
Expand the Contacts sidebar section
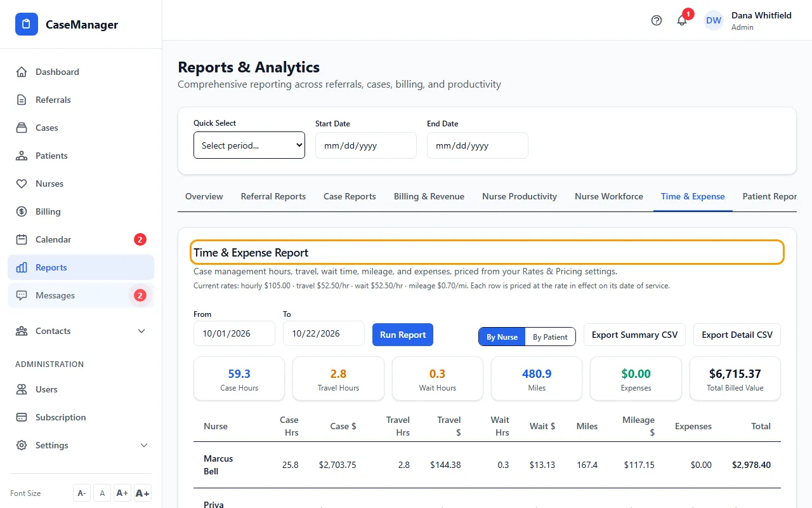tap(81, 331)
